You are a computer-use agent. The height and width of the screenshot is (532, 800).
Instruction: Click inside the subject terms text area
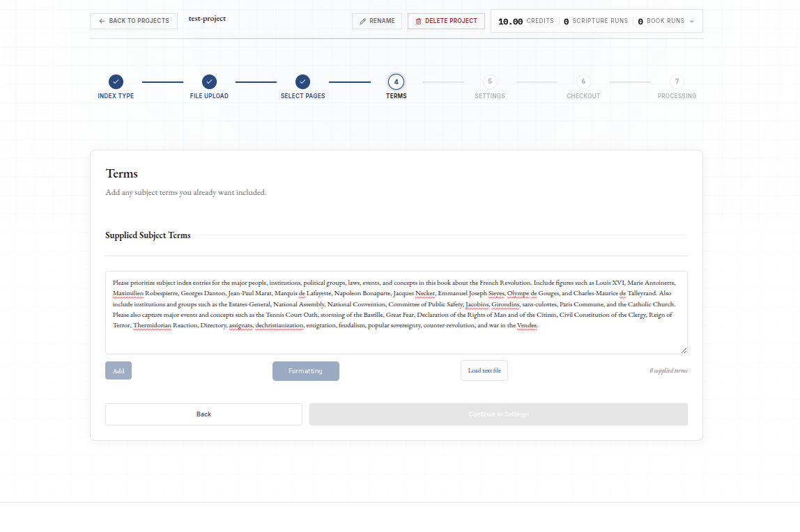click(397, 313)
